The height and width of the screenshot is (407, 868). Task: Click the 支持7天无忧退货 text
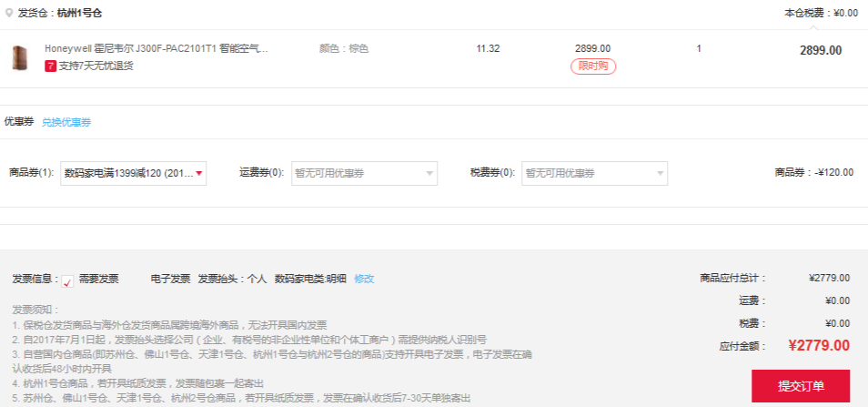(x=96, y=66)
